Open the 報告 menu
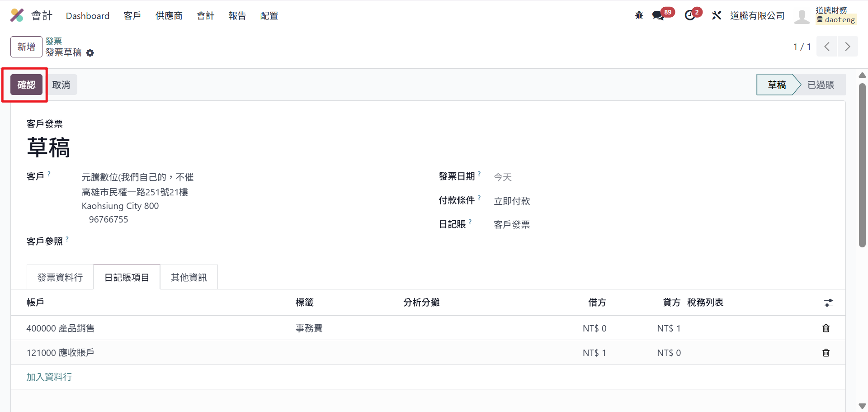The width and height of the screenshot is (868, 412). (x=237, y=16)
